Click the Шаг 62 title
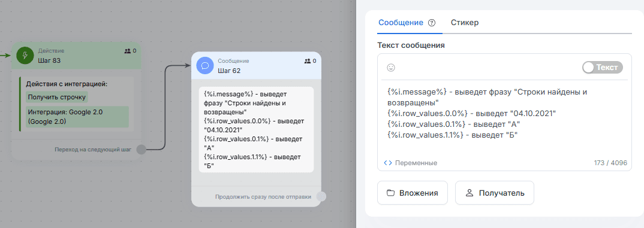Screen dimensions: 644x228 point(229,71)
